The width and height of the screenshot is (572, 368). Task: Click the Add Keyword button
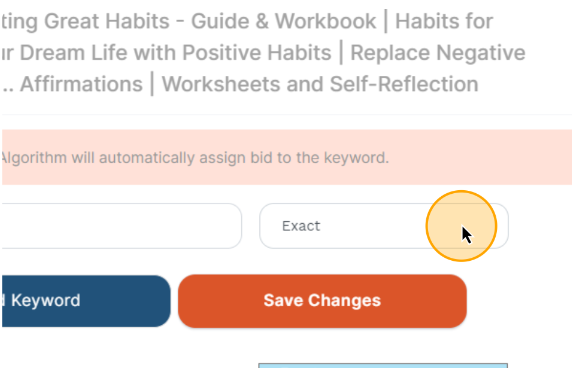85,301
